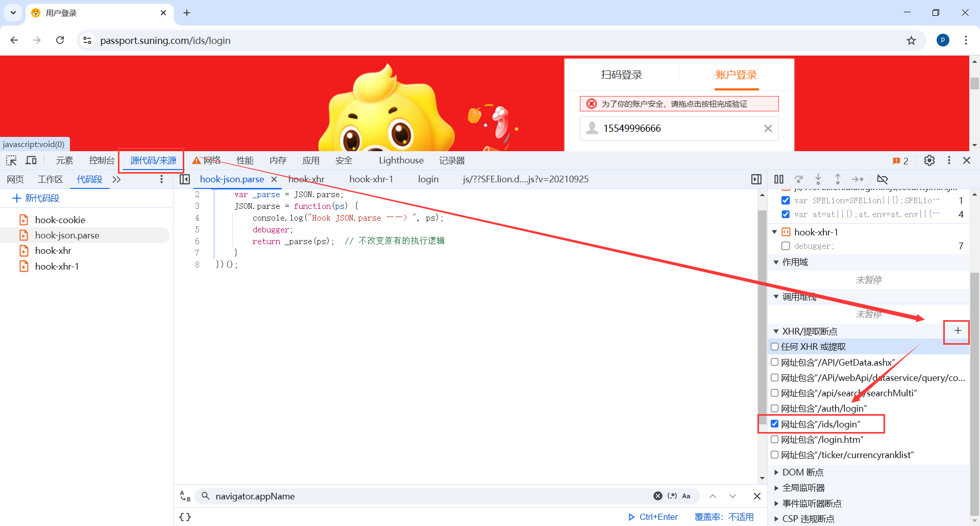Create a new snippet with 新代码段

36,198
